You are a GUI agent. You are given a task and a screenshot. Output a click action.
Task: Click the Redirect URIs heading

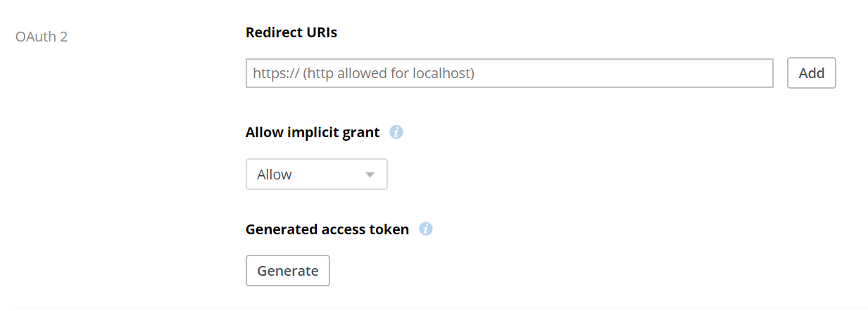click(291, 32)
